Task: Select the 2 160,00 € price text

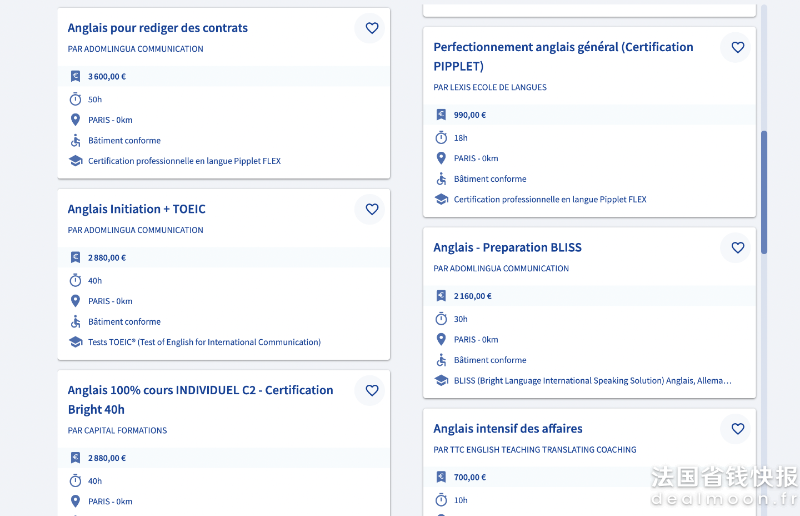Action: pos(473,296)
